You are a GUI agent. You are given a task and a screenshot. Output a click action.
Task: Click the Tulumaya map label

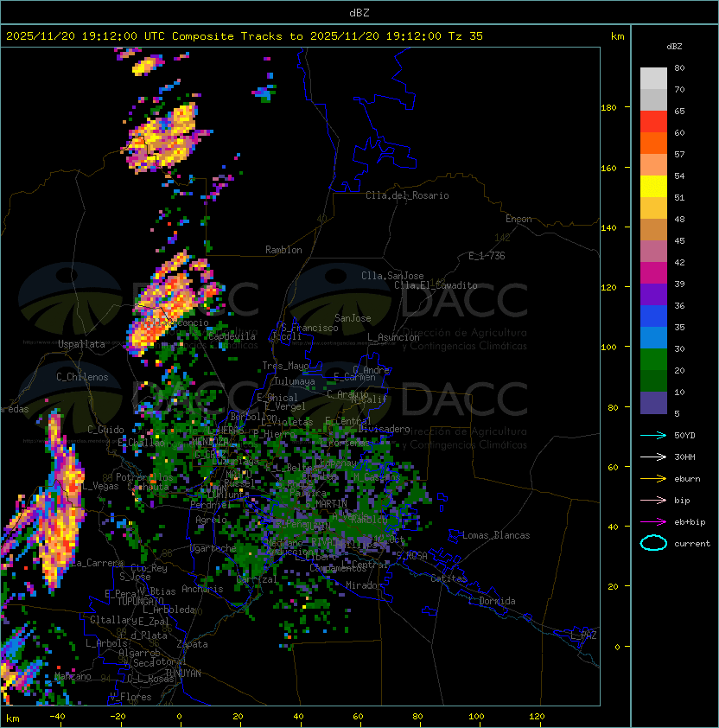click(x=295, y=381)
